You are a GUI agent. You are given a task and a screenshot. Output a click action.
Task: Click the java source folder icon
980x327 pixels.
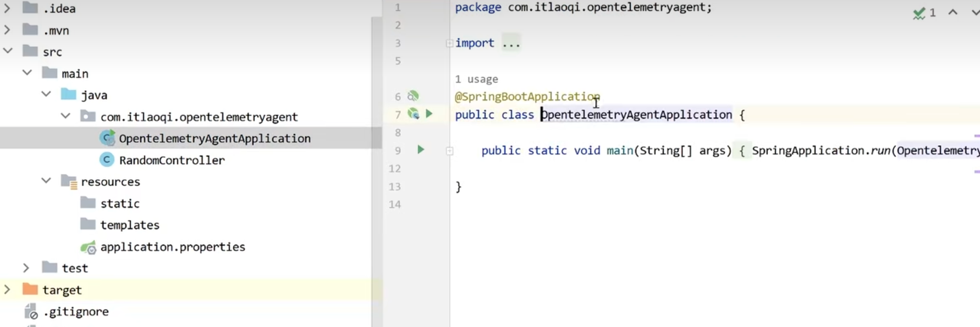coord(68,94)
